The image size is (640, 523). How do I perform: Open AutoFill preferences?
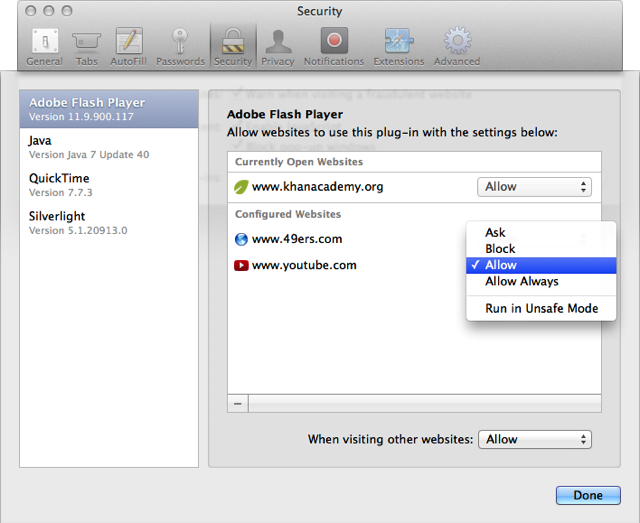coord(129,46)
